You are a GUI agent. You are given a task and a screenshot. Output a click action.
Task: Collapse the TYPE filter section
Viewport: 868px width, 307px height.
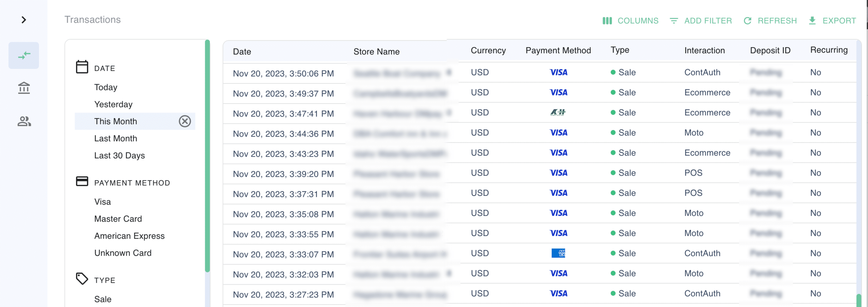pyautogui.click(x=104, y=280)
